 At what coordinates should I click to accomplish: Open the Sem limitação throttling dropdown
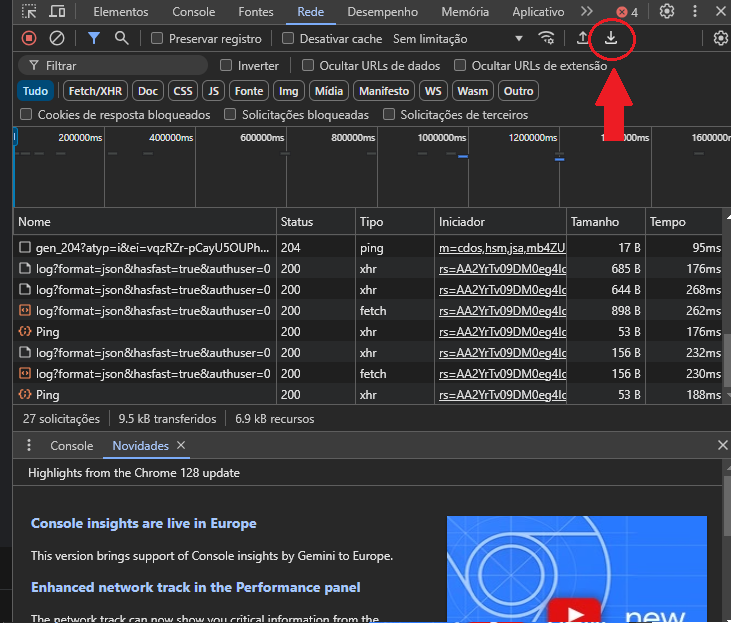point(458,39)
